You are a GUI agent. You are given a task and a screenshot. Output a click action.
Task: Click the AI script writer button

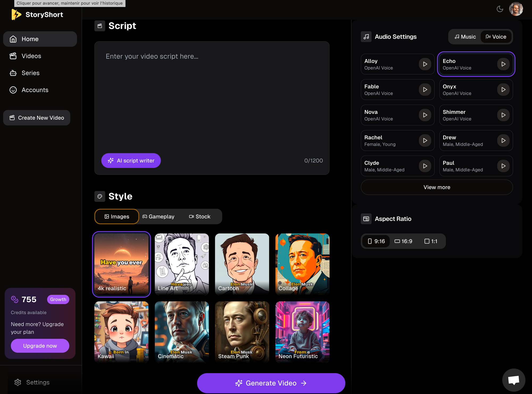point(131,161)
